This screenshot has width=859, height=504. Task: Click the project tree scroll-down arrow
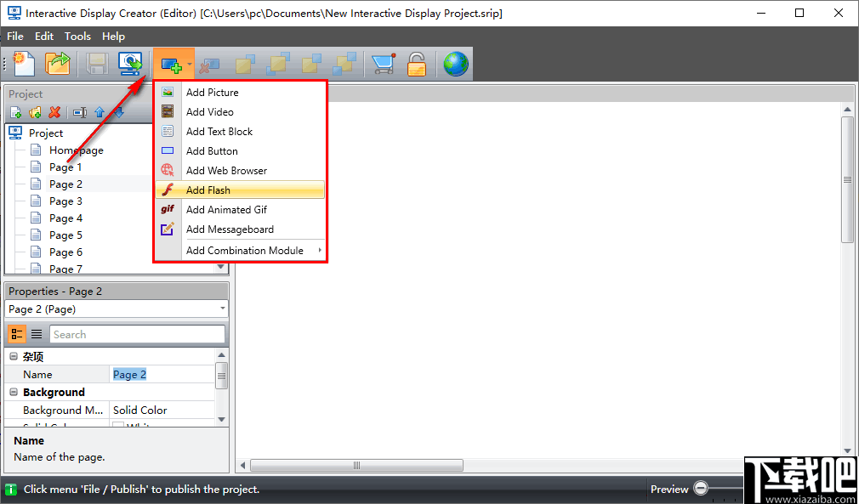221,267
